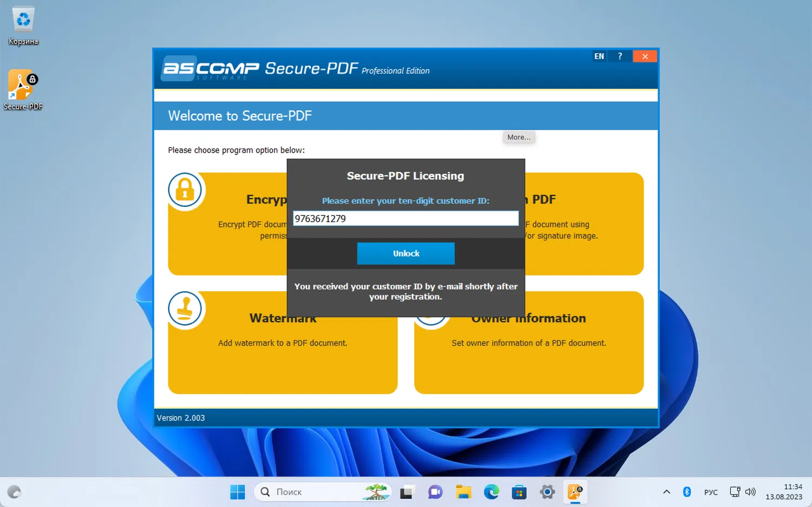
Task: Click the Unlock button
Action: [406, 253]
